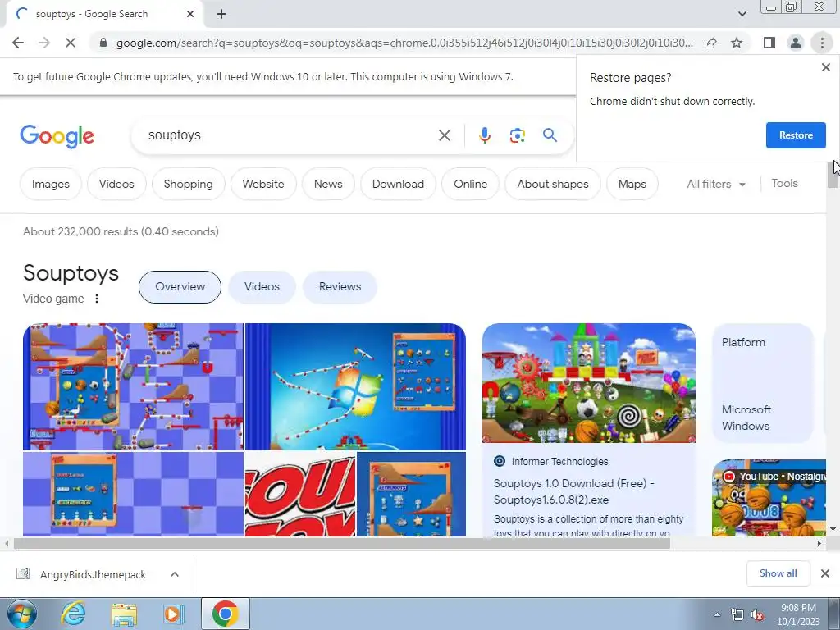840x630 pixels.
Task: Show hidden system tray icons
Action: 718,615
